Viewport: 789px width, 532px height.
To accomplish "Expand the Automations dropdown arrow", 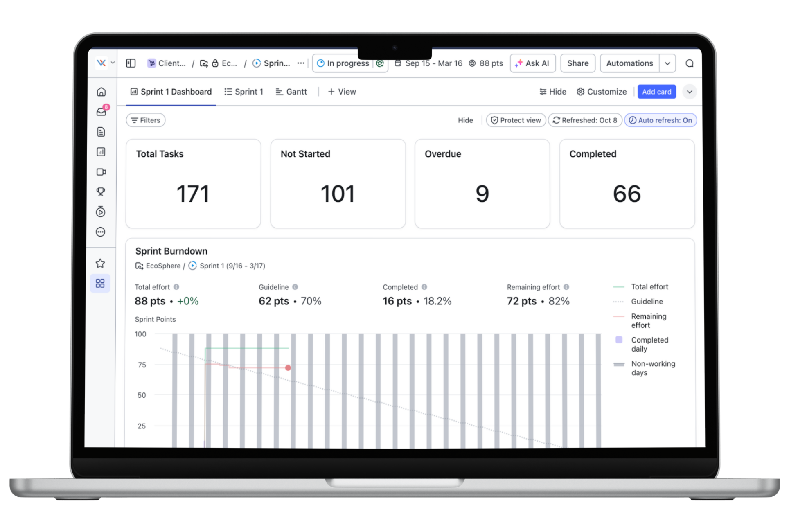I will coord(667,63).
